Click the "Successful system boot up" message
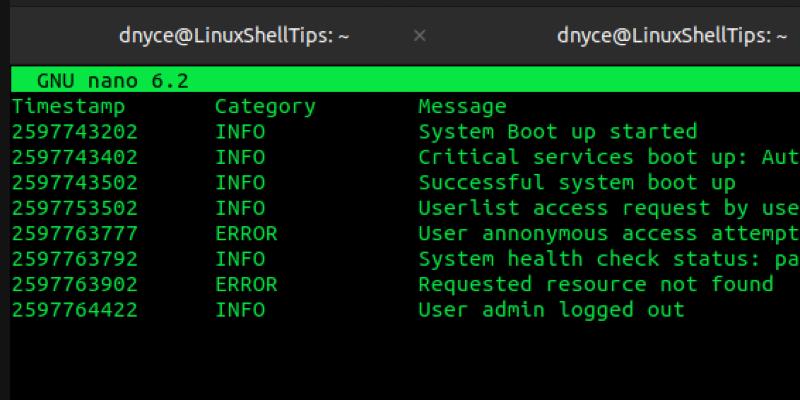 pos(576,183)
